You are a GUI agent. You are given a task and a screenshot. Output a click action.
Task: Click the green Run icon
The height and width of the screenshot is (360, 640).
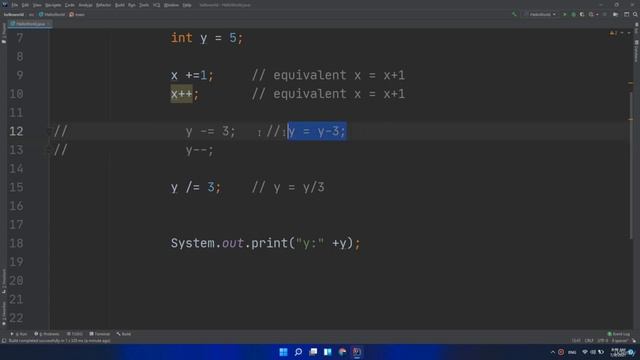[x=565, y=14]
